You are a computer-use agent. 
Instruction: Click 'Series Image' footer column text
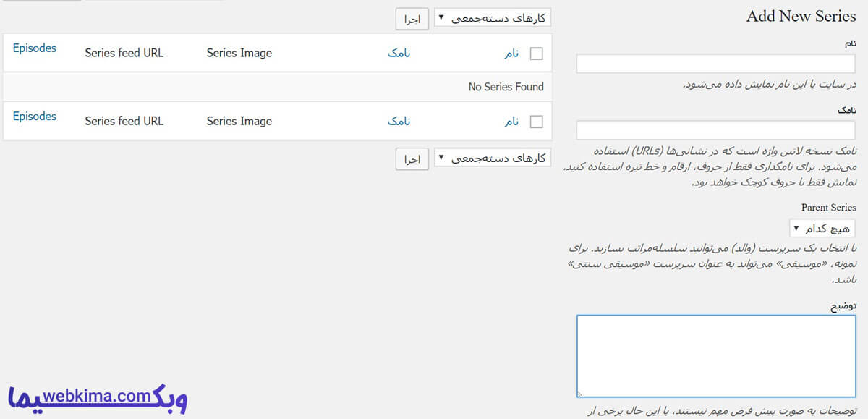pos(239,121)
